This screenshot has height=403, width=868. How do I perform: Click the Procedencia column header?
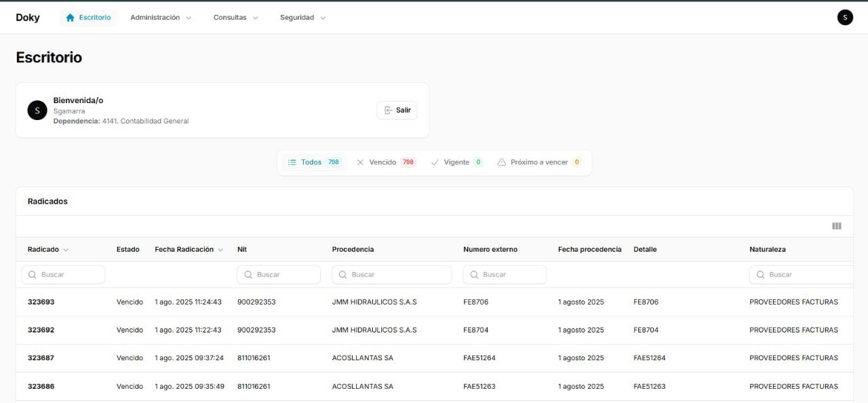[353, 250]
